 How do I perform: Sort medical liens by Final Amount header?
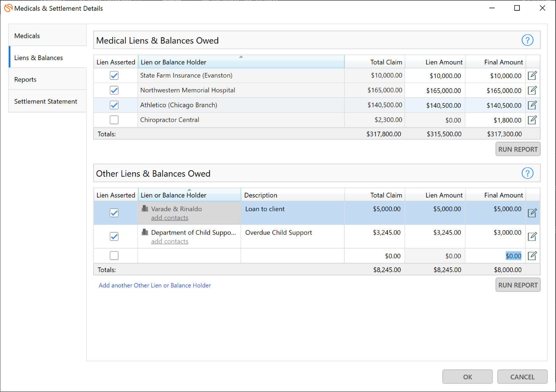point(496,62)
